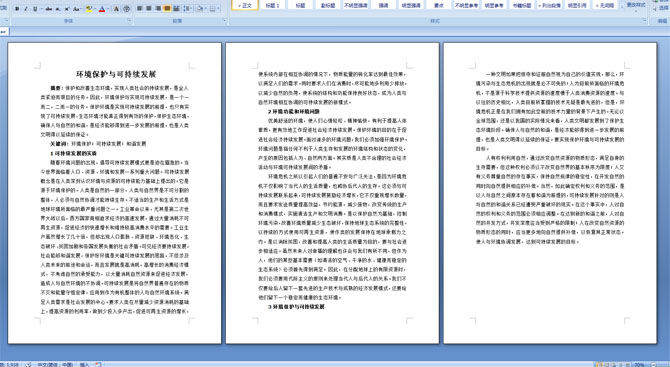
Task: Toggle the enclosed character circle button
Action: coord(126,9)
